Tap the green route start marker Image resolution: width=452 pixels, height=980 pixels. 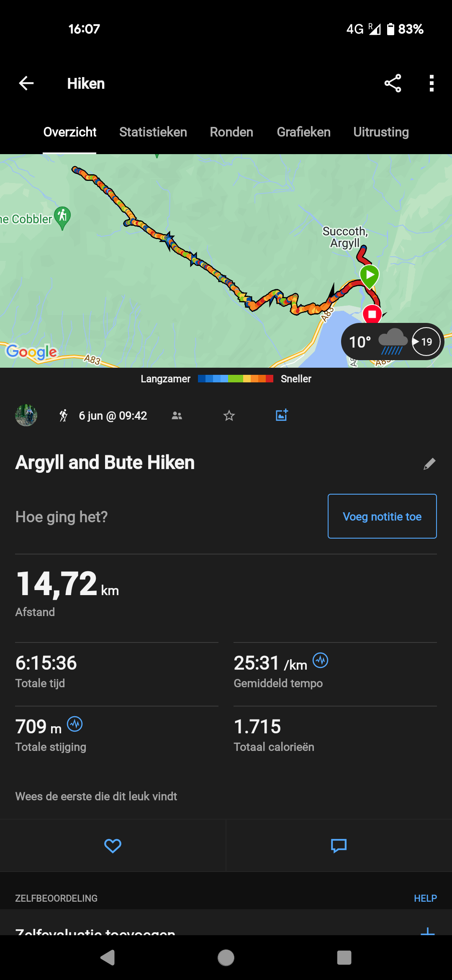(370, 276)
